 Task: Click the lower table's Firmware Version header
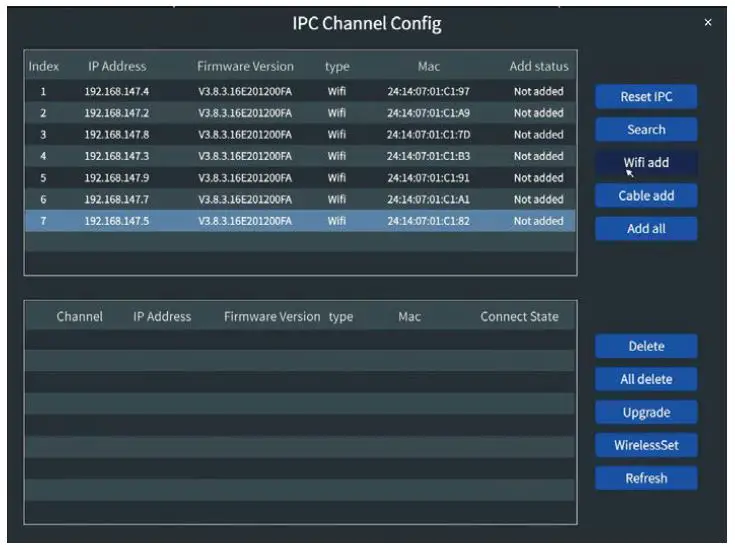pos(272,316)
